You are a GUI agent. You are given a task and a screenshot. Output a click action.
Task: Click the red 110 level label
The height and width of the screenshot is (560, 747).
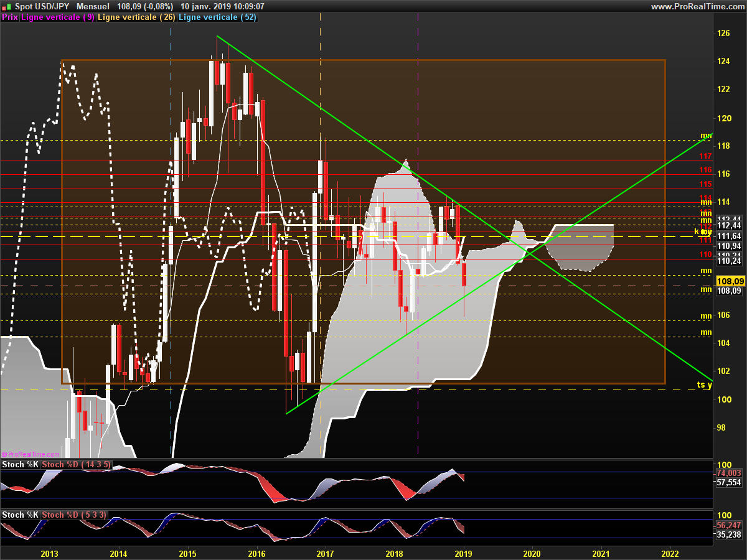(x=705, y=254)
